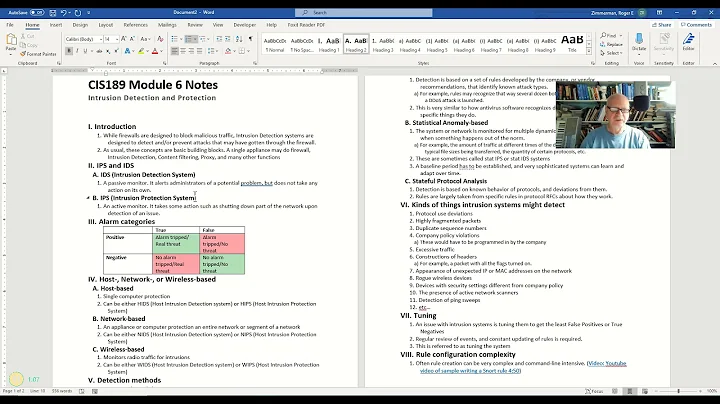Open the Line Spacing dropdown
Screen dimensions: 720x404
point(213,51)
